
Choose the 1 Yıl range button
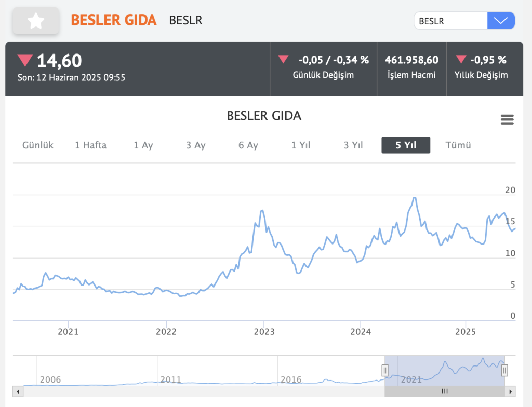(301, 145)
